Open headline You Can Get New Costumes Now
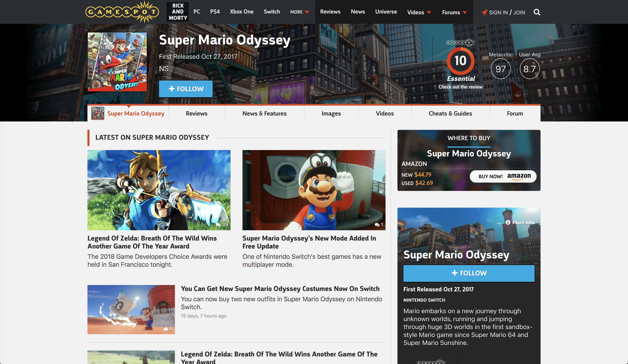The image size is (628, 364). tap(280, 289)
